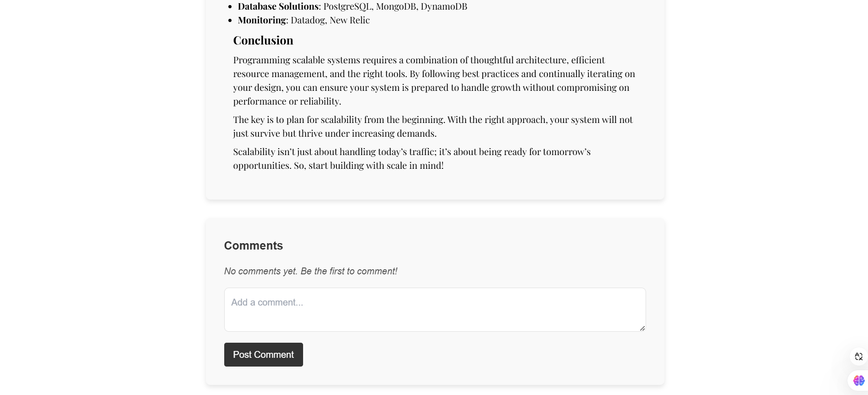This screenshot has width=868, height=395.
Task: Open the colorful brain AI assistant icon
Action: coord(858,380)
